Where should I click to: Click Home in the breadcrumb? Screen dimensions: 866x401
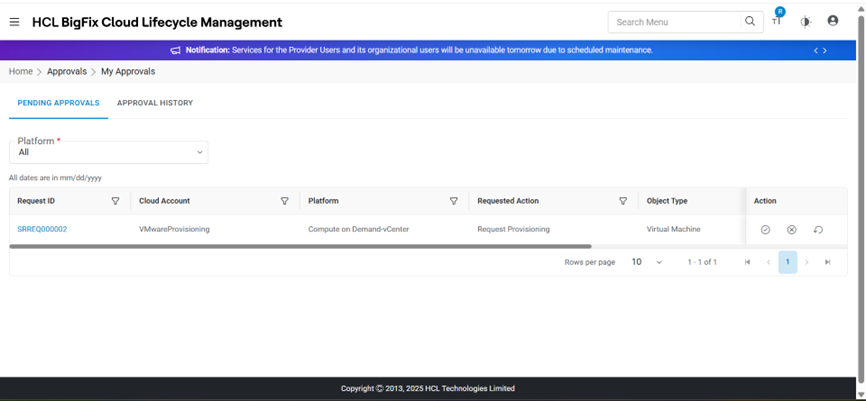click(20, 71)
